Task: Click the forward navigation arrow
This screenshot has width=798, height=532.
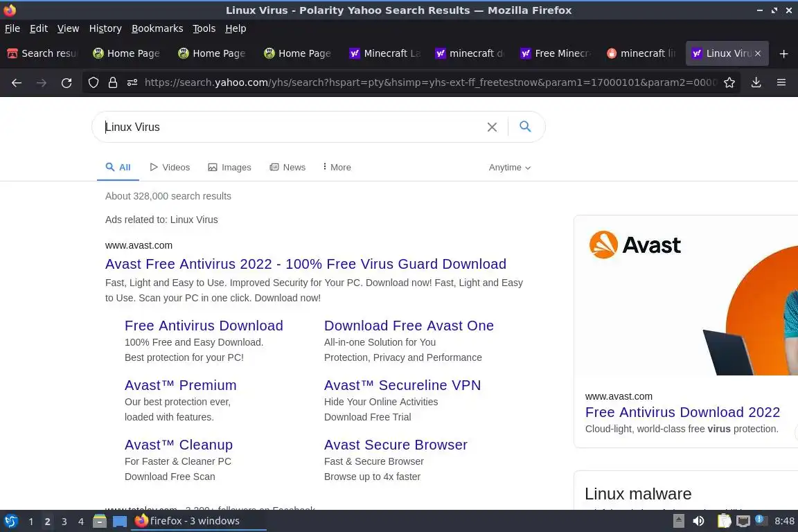Action: 42,82
